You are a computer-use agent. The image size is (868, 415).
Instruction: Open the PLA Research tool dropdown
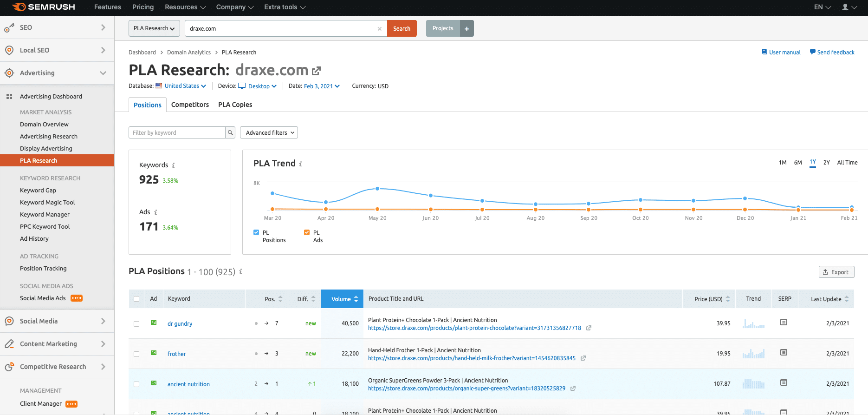coord(154,28)
